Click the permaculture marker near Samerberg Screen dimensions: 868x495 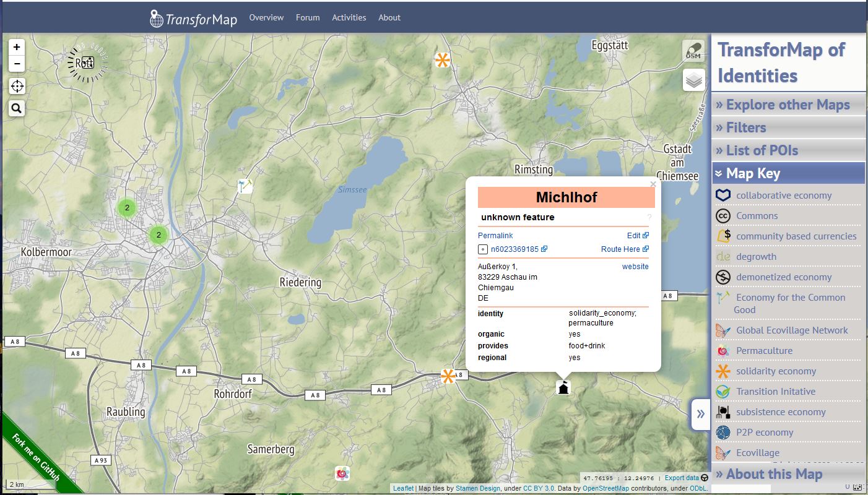click(342, 473)
